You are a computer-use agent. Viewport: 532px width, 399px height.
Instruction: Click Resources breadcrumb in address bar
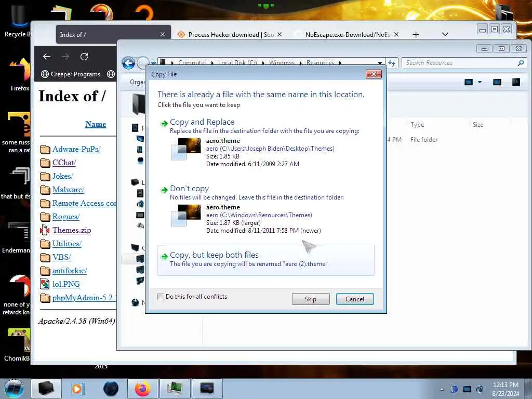pos(320,63)
